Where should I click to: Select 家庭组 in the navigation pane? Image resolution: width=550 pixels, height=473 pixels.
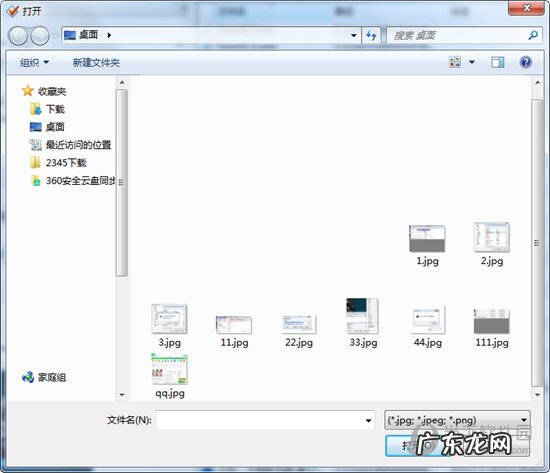pos(52,377)
